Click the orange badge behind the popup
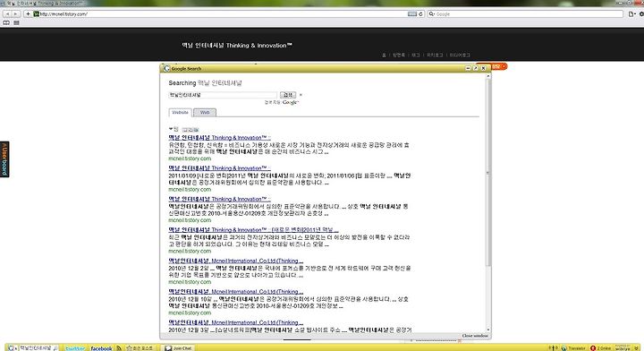Screen dimensions: 644x351 pos(499,66)
